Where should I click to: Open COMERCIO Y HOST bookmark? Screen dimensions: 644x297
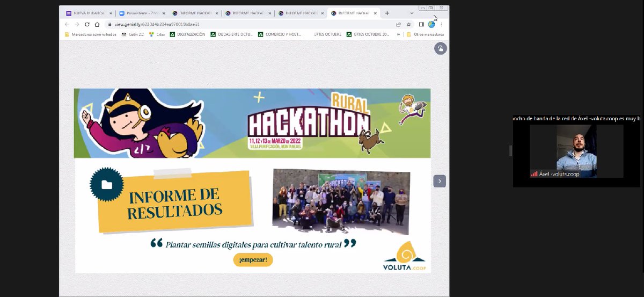280,34
